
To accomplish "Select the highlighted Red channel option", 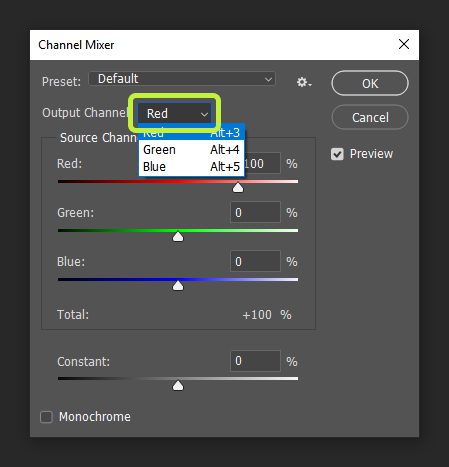I will (191, 133).
